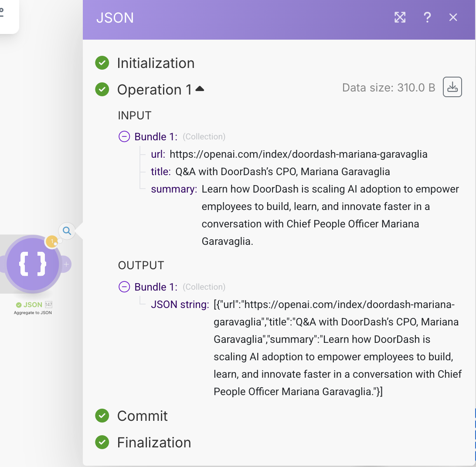Viewport: 476px width, 467px height.
Task: Select the Commit phase row
Action: (142, 416)
